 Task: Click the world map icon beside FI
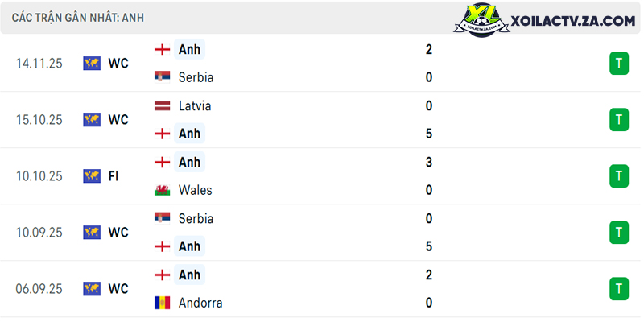92,176
